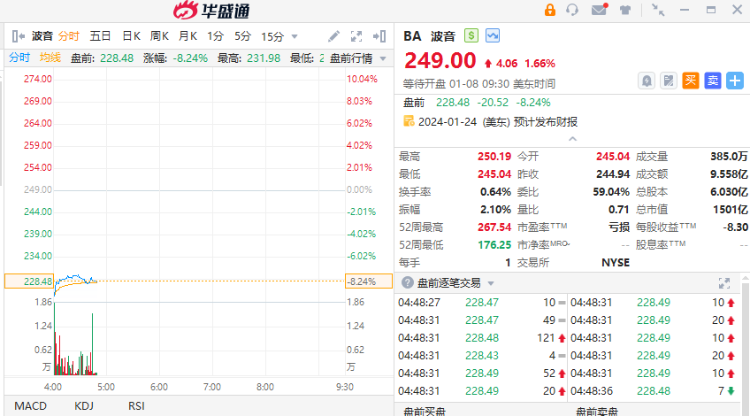Image resolution: width=750 pixels, height=416 pixels.
Task: Open the messages envelope icon
Action: (599, 10)
